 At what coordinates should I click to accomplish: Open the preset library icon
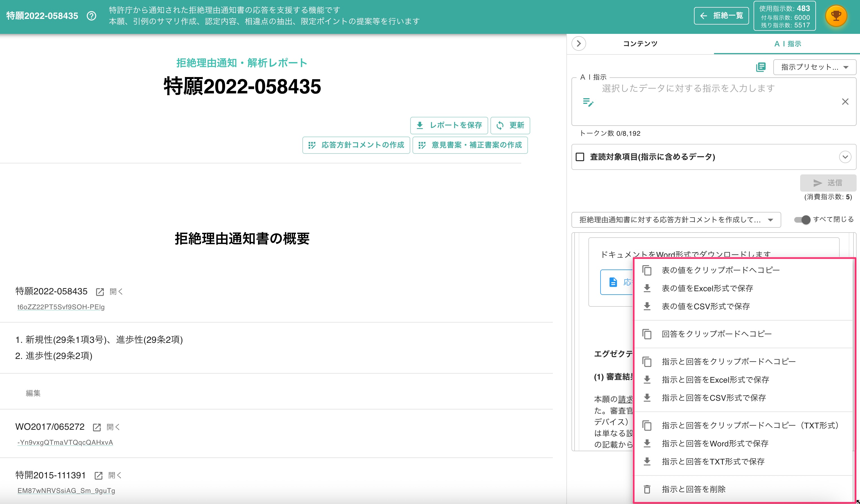click(761, 67)
